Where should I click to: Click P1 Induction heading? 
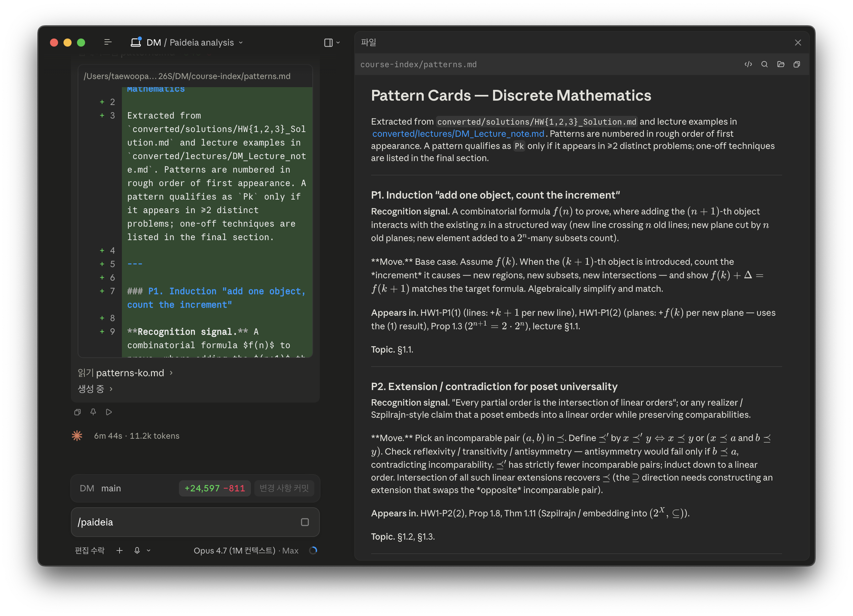[495, 195]
